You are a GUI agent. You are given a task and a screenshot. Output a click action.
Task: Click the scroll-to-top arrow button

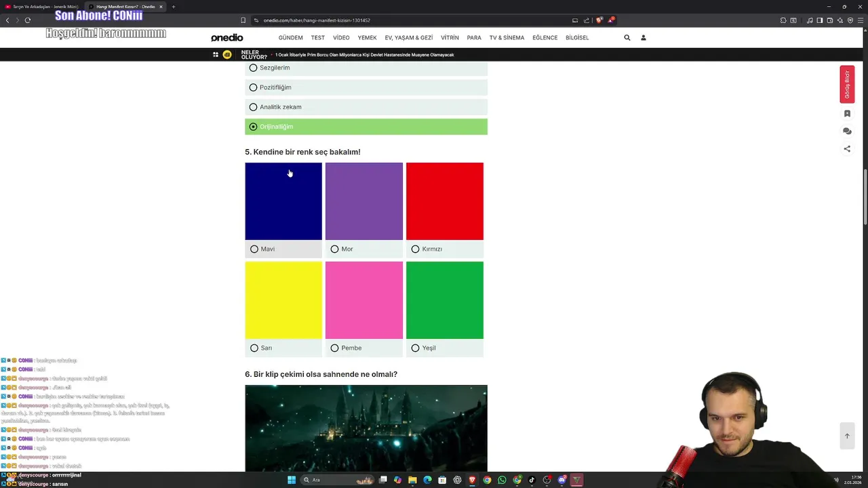(847, 436)
